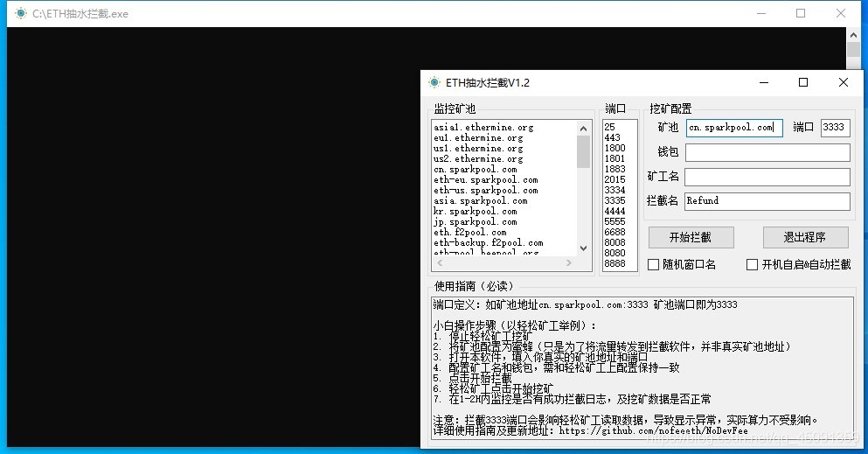Close the ETH抽水拦截V1.2 window
The width and height of the screenshot is (868, 454).
click(x=844, y=82)
